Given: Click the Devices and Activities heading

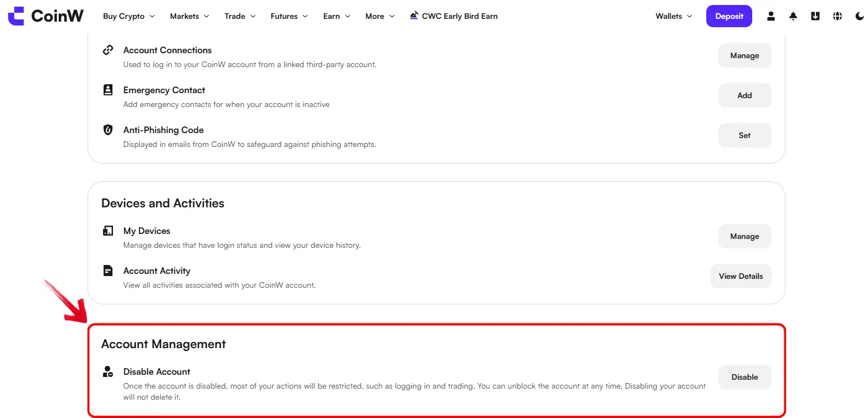Looking at the screenshot, I should pos(163,203).
